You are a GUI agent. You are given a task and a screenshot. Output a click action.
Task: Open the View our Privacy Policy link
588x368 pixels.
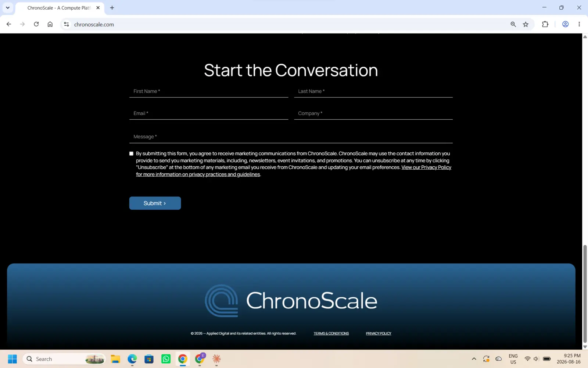(426, 167)
